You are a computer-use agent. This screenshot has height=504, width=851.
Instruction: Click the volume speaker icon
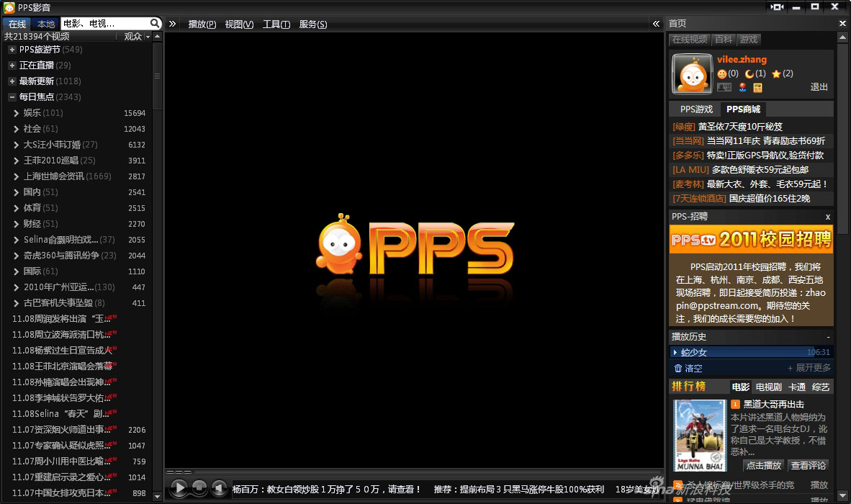(x=219, y=488)
